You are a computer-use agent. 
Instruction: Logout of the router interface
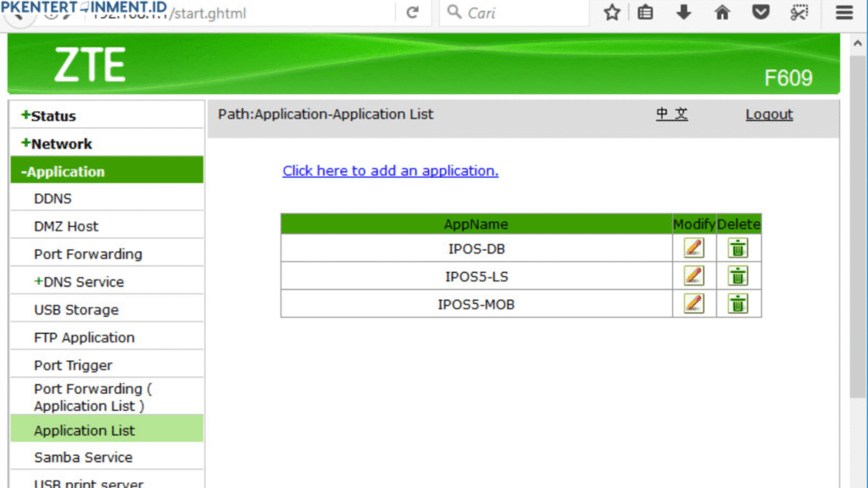click(x=768, y=114)
